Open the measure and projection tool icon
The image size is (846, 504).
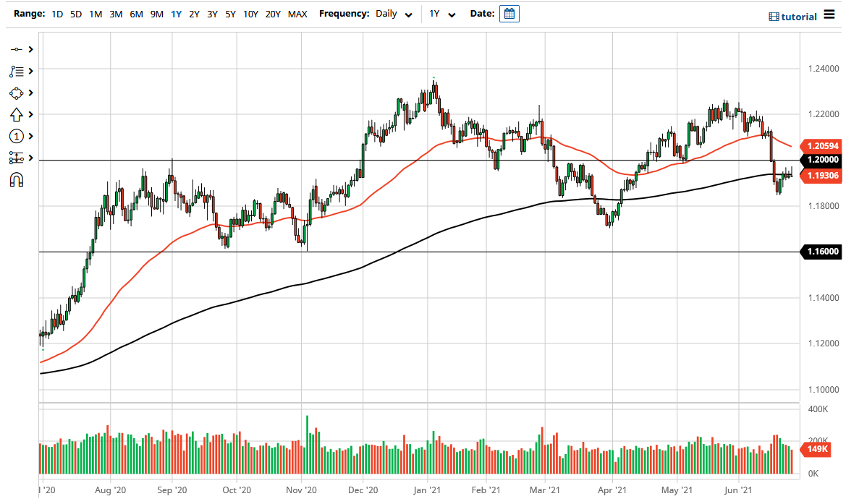pos(16,158)
